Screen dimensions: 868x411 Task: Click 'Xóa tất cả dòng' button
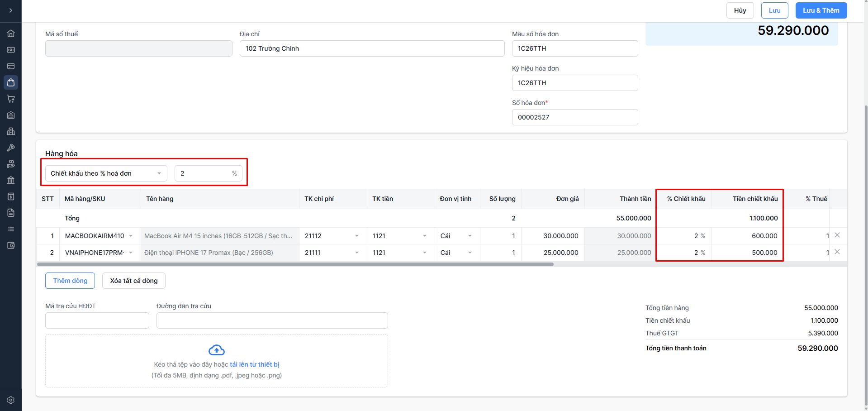pos(133,281)
